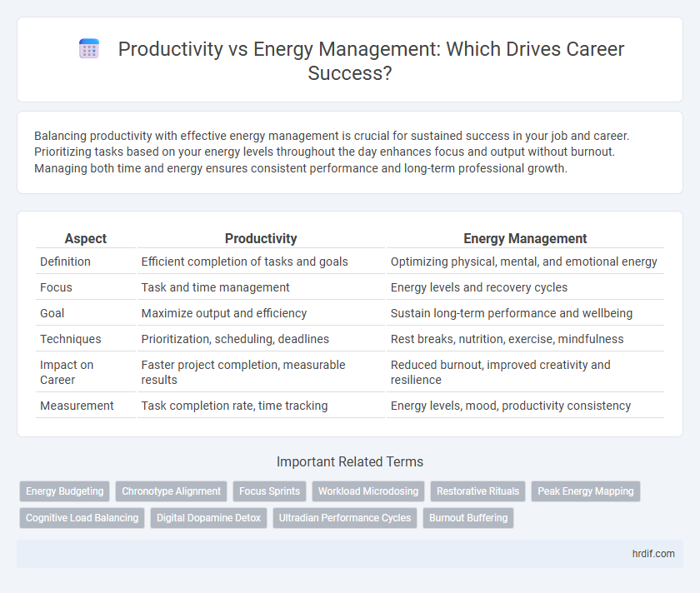Click 'Faster project completion, measurable results' cell
The height and width of the screenshot is (593, 700).
click(261, 372)
